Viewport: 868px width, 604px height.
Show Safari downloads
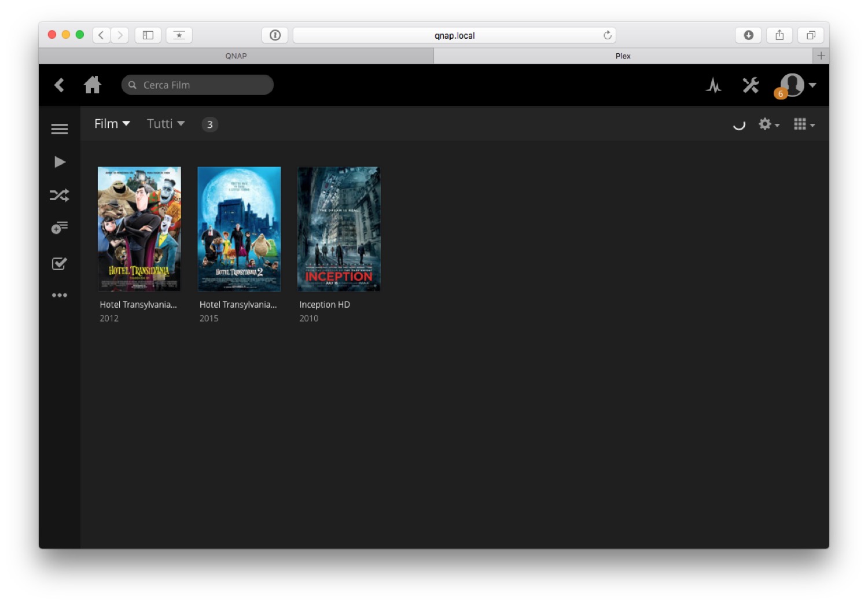pos(748,35)
